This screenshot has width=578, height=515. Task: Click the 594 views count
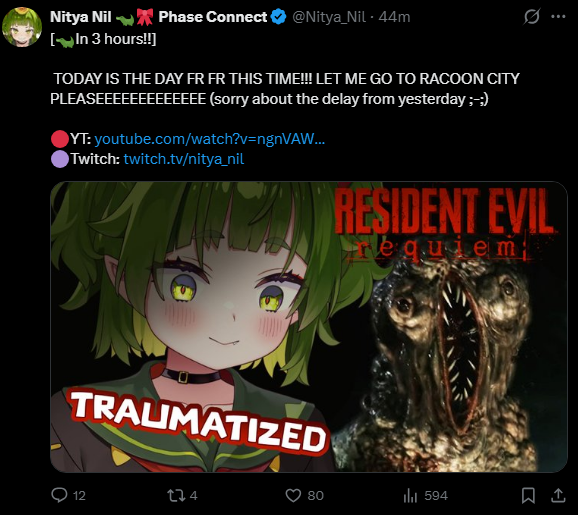(436, 495)
